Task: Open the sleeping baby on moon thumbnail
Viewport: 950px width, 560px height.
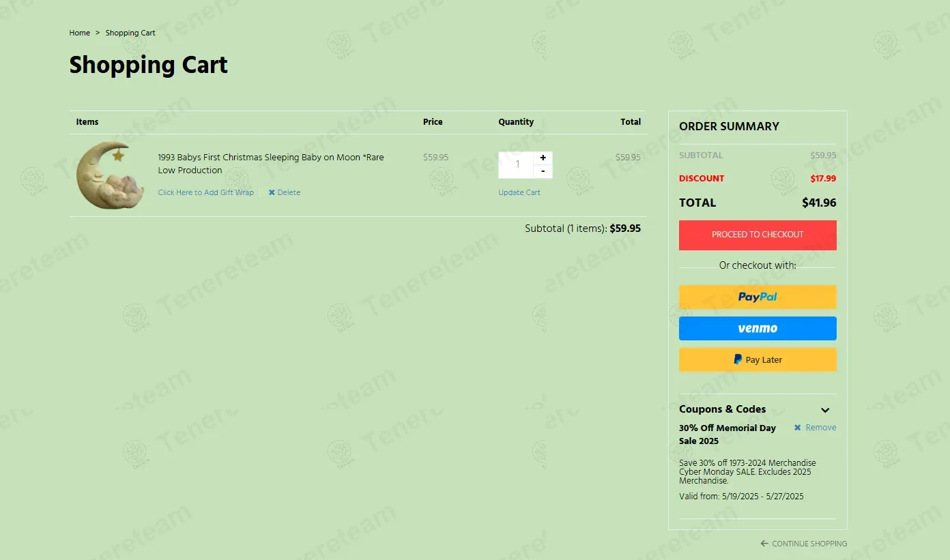Action: (110, 175)
